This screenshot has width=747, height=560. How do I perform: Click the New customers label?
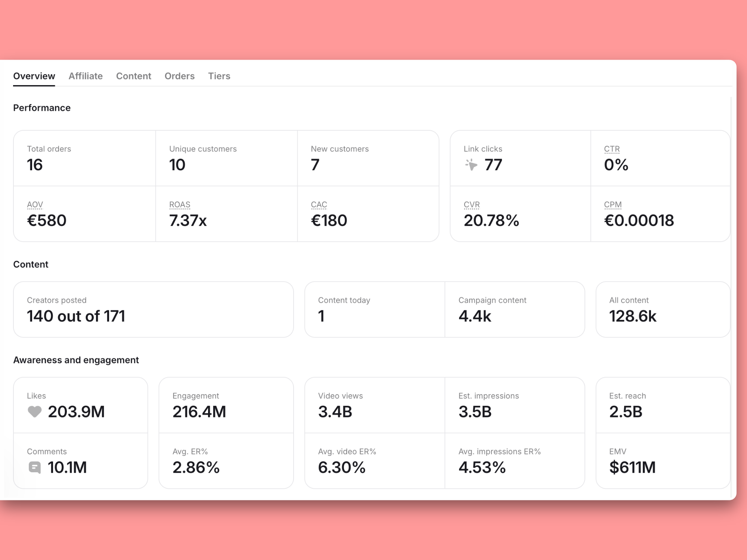[x=340, y=149]
